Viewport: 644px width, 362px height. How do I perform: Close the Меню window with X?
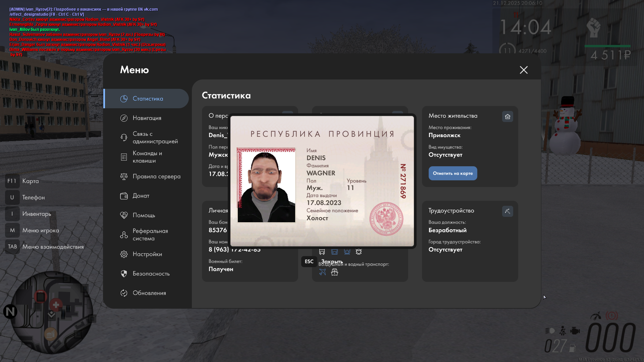[524, 70]
